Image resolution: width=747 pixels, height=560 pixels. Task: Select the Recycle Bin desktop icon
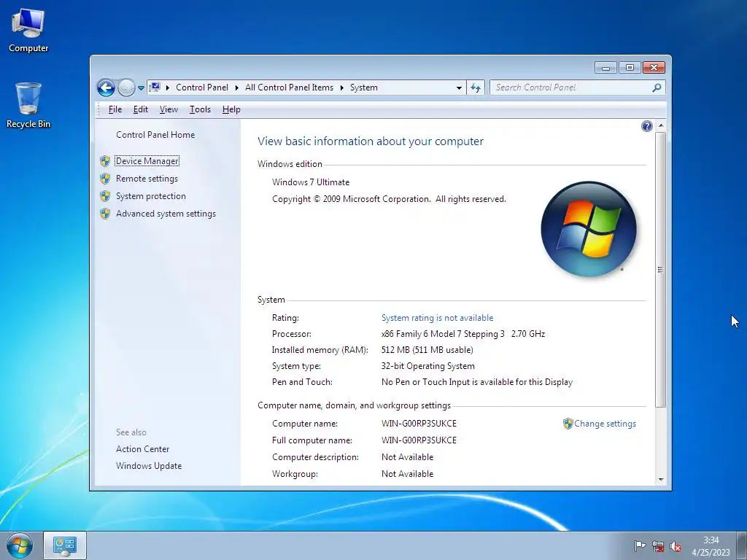coord(28,106)
